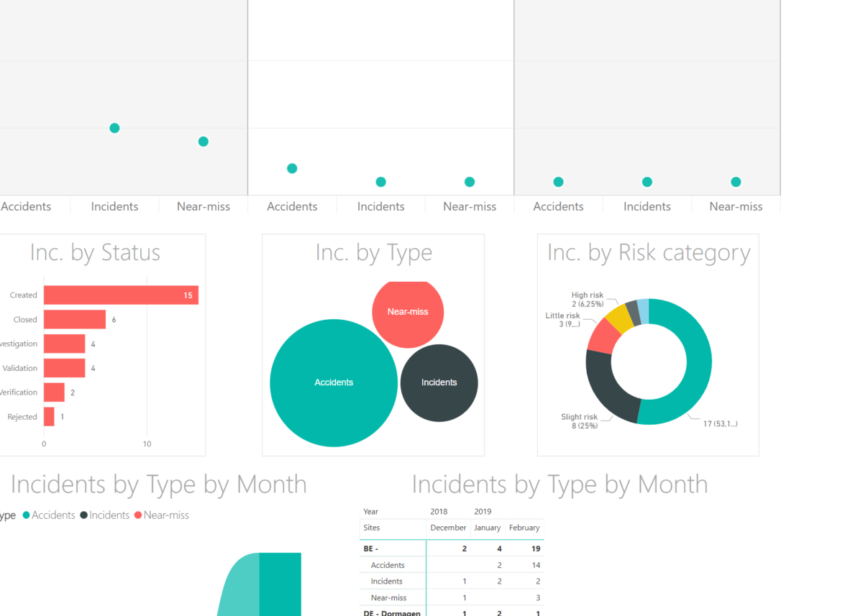Select the January 2019 column header
This screenshot has height=616, width=863.
coord(487,527)
